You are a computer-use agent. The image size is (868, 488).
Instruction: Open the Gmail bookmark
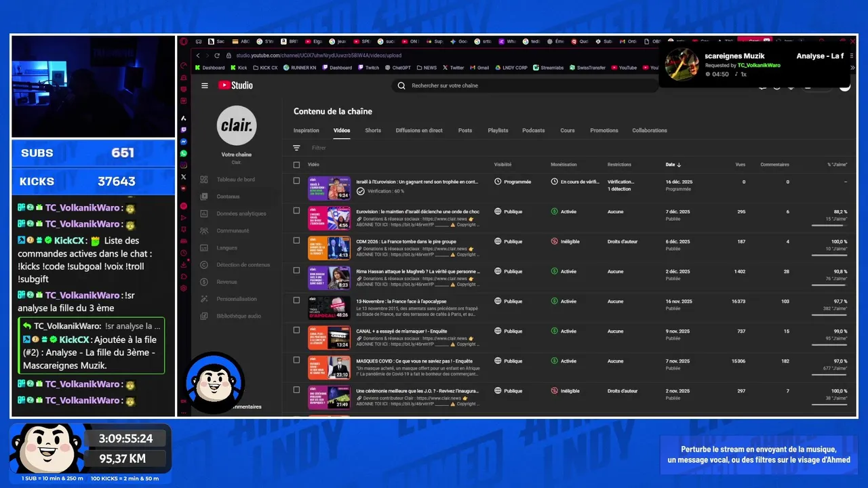click(x=479, y=68)
